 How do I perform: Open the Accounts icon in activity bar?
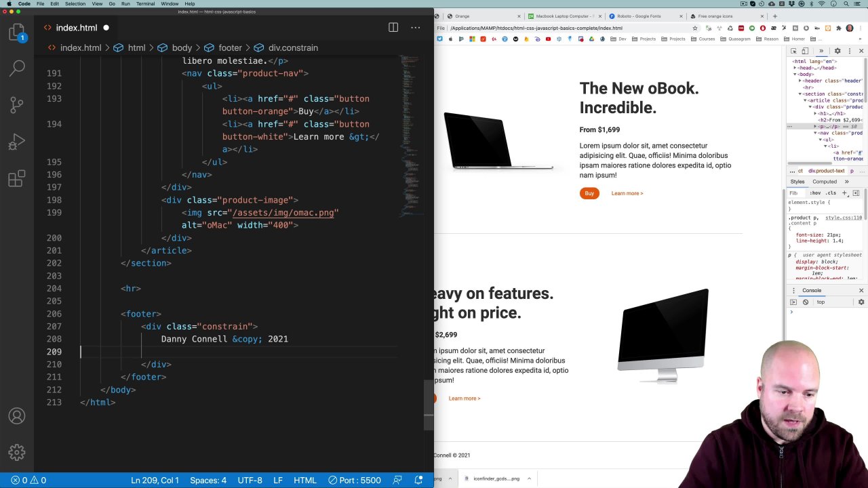click(17, 416)
